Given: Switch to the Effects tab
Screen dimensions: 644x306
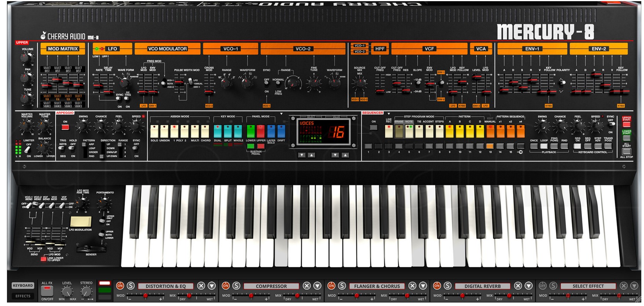Looking at the screenshot, I should tap(23, 296).
